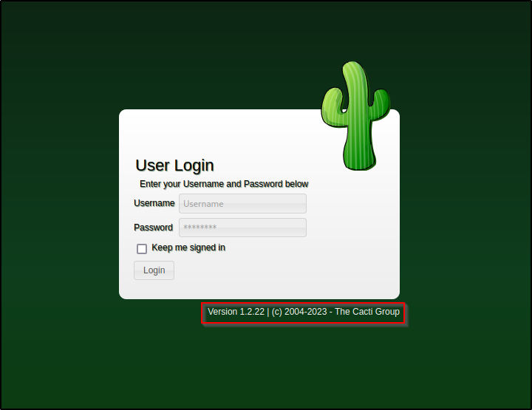Screen dimensions: 532x410
Task: Click the 'Password' field label
Action: (154, 228)
